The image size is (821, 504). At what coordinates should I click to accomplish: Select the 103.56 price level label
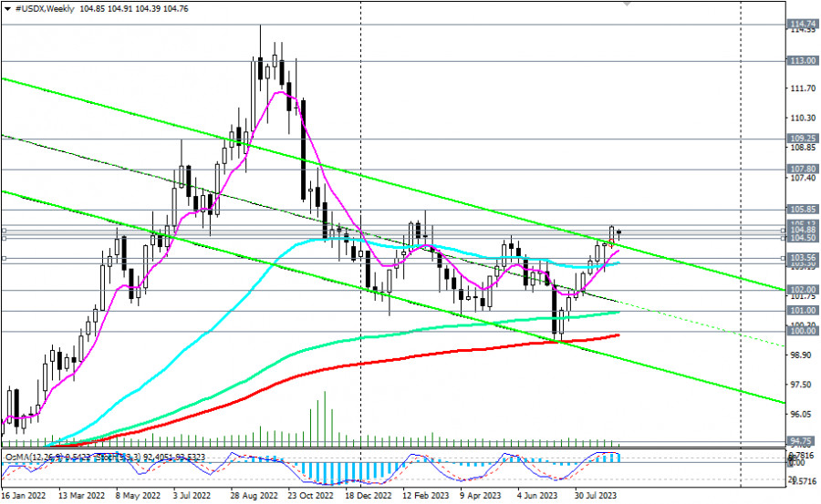coord(803,258)
